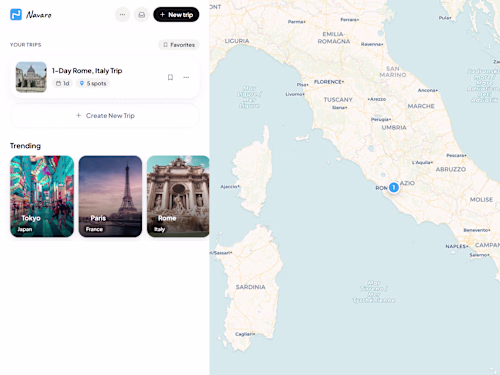Screen dimensions: 500x375
Task: Click the YOUR TRIPS heading
Action: click(x=26, y=45)
